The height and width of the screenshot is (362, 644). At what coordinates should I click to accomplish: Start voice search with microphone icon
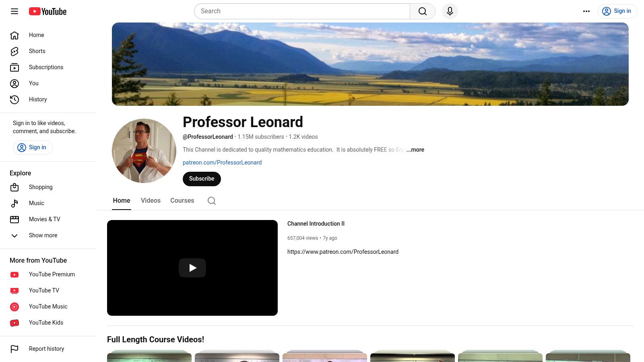click(450, 11)
